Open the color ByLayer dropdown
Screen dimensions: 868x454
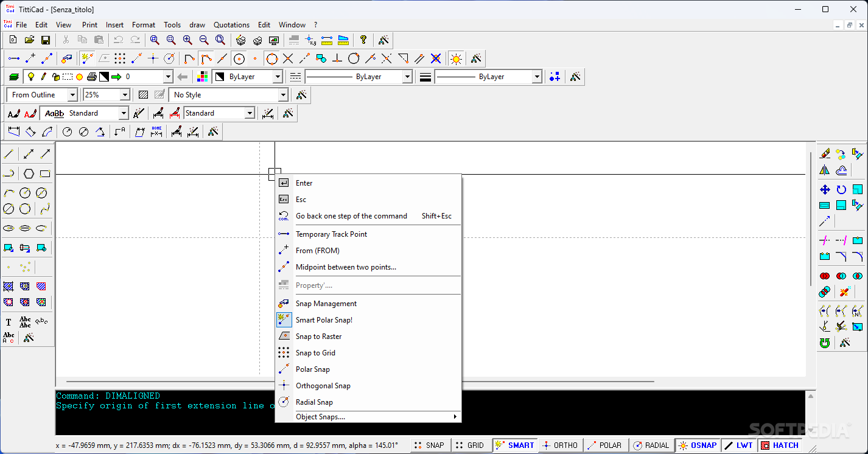point(278,77)
